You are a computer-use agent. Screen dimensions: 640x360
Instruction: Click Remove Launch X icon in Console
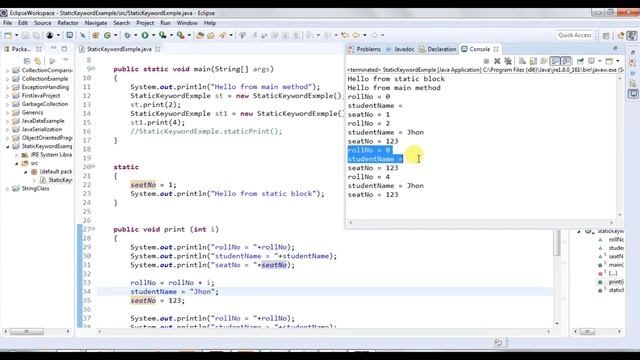(x=497, y=61)
